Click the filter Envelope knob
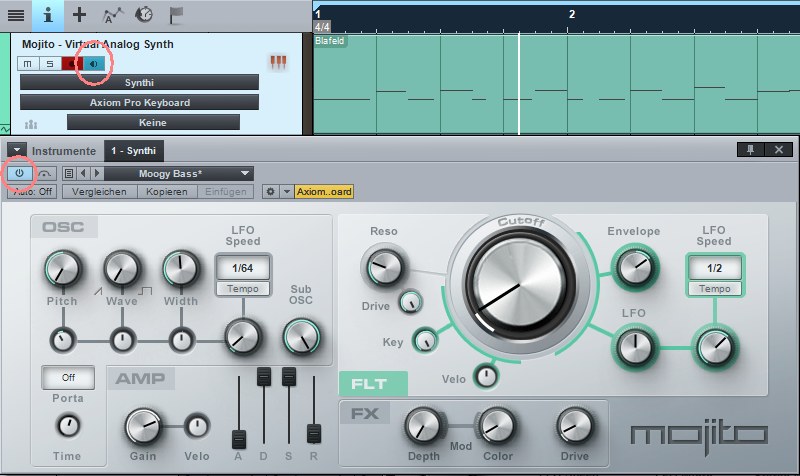The height and width of the screenshot is (476, 800). tap(636, 267)
